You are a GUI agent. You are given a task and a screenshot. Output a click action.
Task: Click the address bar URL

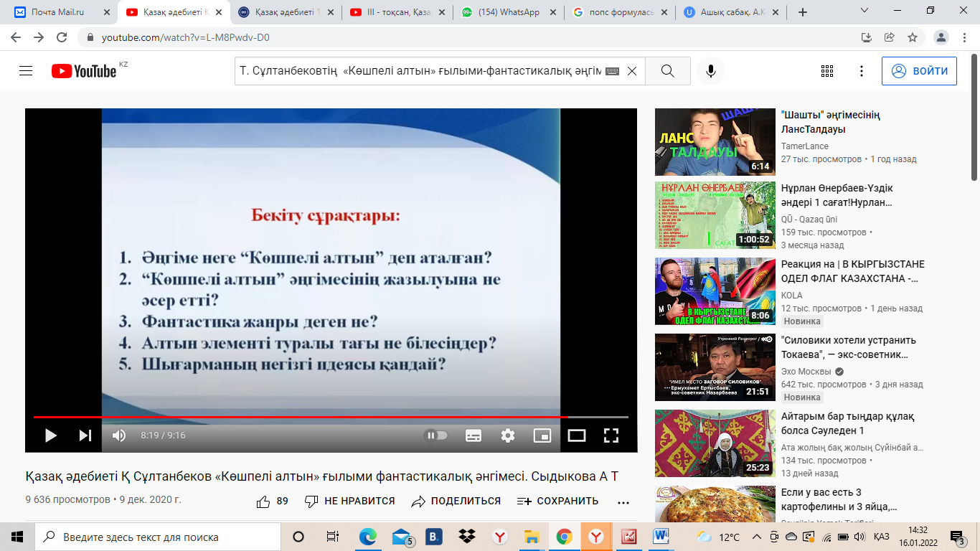coord(186,37)
